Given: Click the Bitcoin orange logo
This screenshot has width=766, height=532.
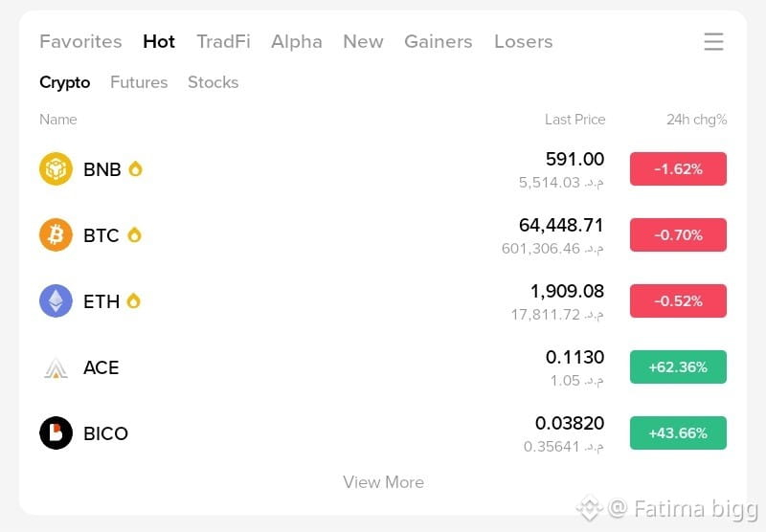Looking at the screenshot, I should (x=56, y=234).
